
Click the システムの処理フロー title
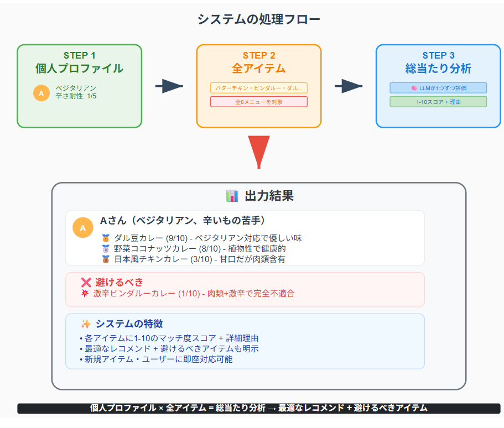pos(259,19)
